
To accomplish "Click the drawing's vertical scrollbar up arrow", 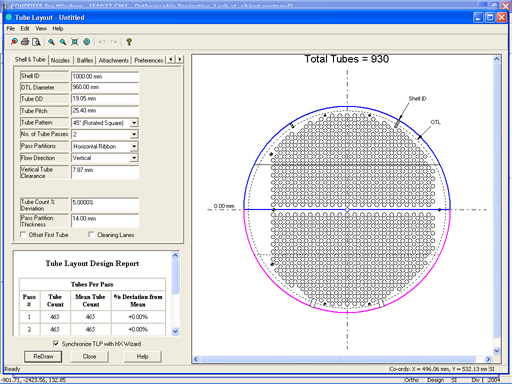I will click(497, 59).
